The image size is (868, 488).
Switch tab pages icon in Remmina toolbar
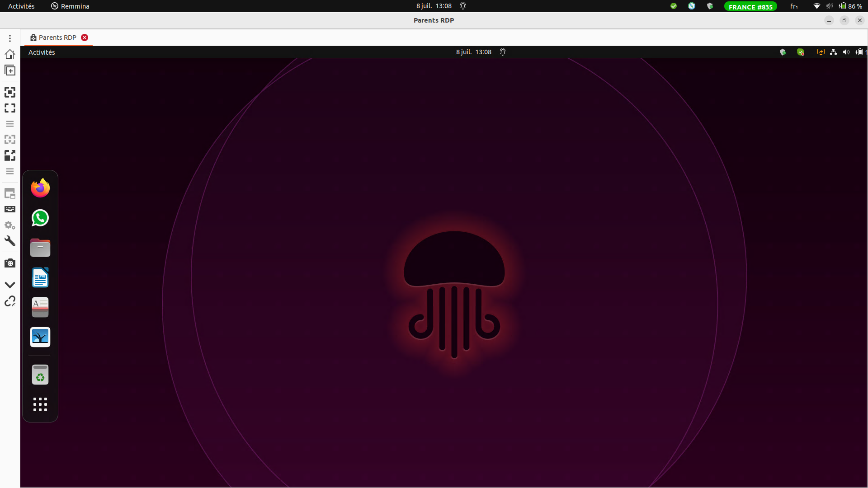tap(10, 194)
